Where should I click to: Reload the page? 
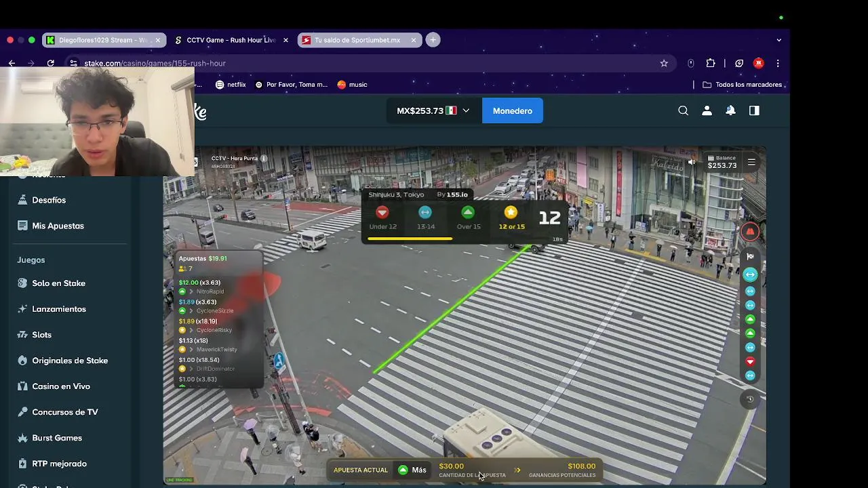(x=50, y=63)
